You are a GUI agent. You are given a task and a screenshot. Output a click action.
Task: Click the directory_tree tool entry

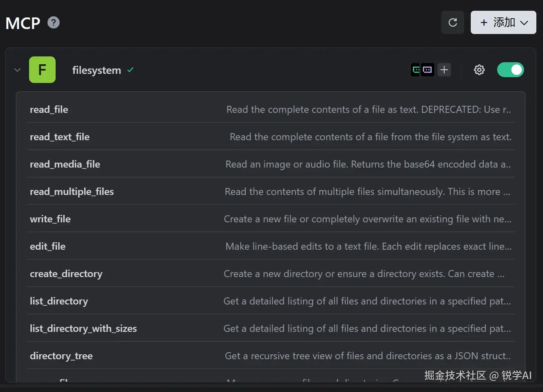tap(61, 356)
